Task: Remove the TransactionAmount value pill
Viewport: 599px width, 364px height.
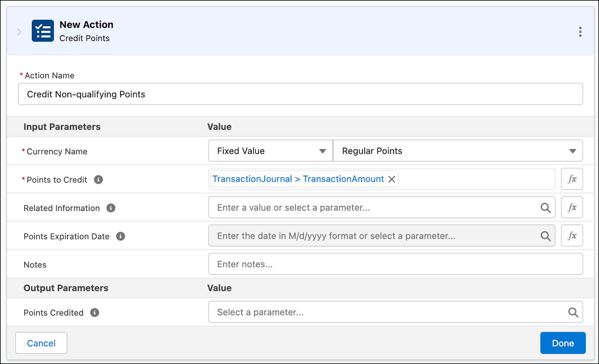Action: pos(392,179)
